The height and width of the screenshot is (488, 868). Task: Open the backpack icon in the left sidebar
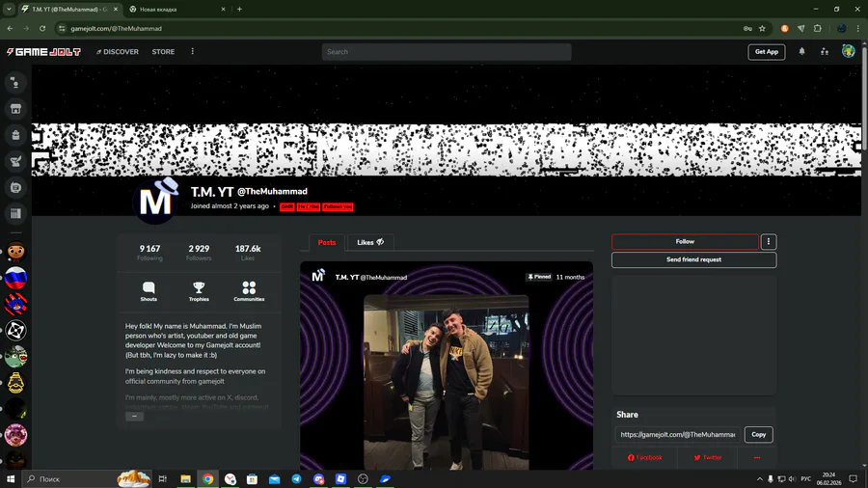tap(15, 135)
